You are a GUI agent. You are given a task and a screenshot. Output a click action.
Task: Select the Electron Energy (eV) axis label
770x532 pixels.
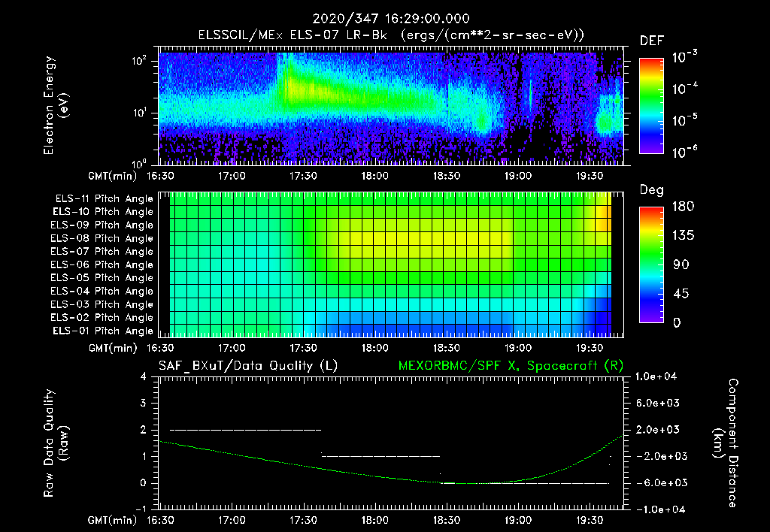[56, 105]
